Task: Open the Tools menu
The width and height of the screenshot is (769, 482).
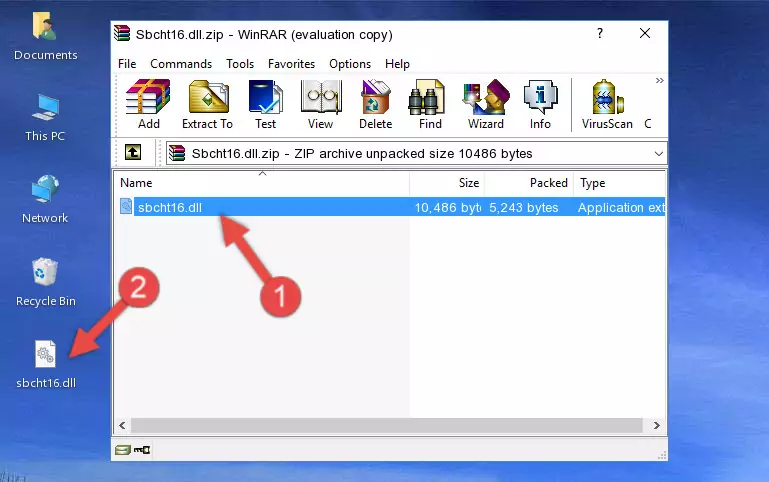Action: coord(240,64)
